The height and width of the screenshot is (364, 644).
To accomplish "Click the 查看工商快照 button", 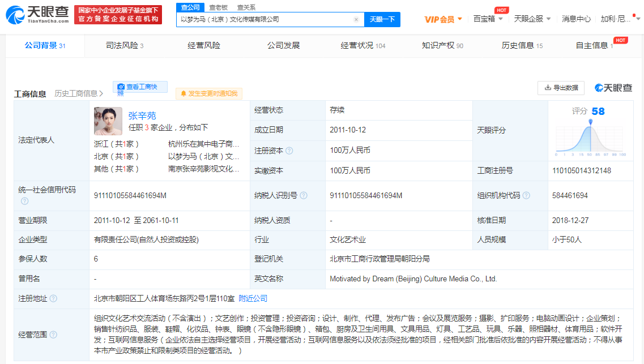I will 140,87.
